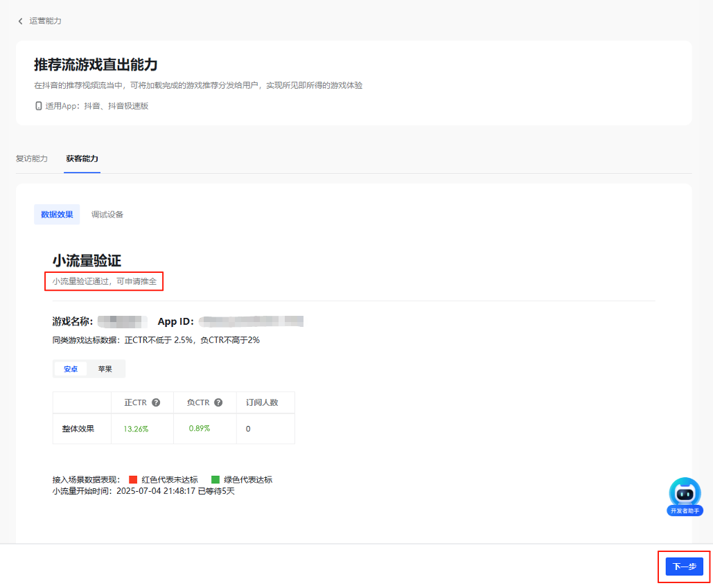Open the 数据效果 sub-tab
This screenshot has width=713, height=588.
coord(57,215)
